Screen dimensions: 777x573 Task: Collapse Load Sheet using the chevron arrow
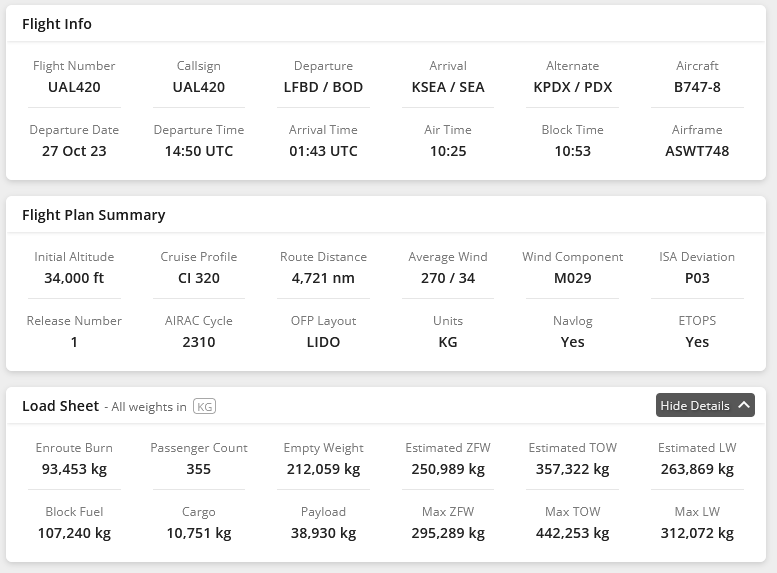click(x=743, y=405)
